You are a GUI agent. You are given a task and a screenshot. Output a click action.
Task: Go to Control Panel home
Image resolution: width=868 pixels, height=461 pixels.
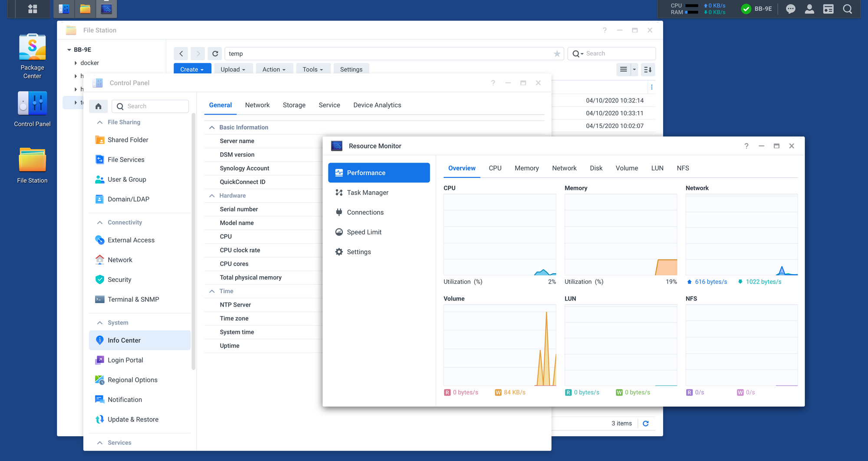[99, 106]
